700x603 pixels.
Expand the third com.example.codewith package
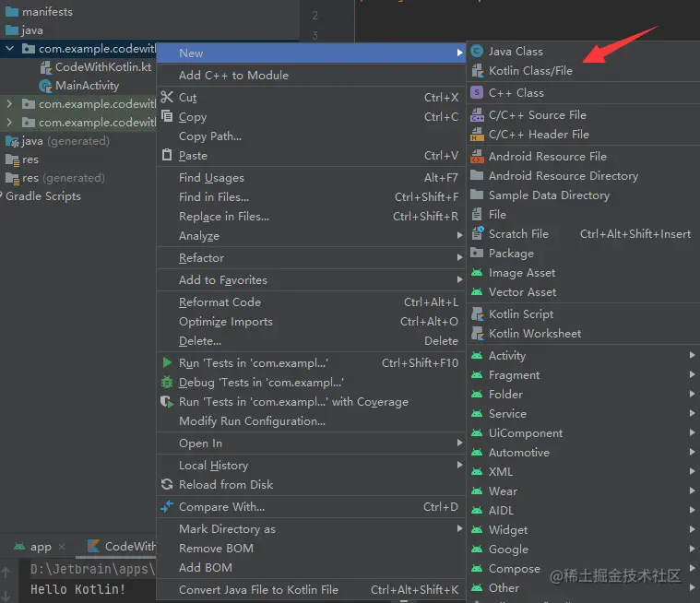9,122
